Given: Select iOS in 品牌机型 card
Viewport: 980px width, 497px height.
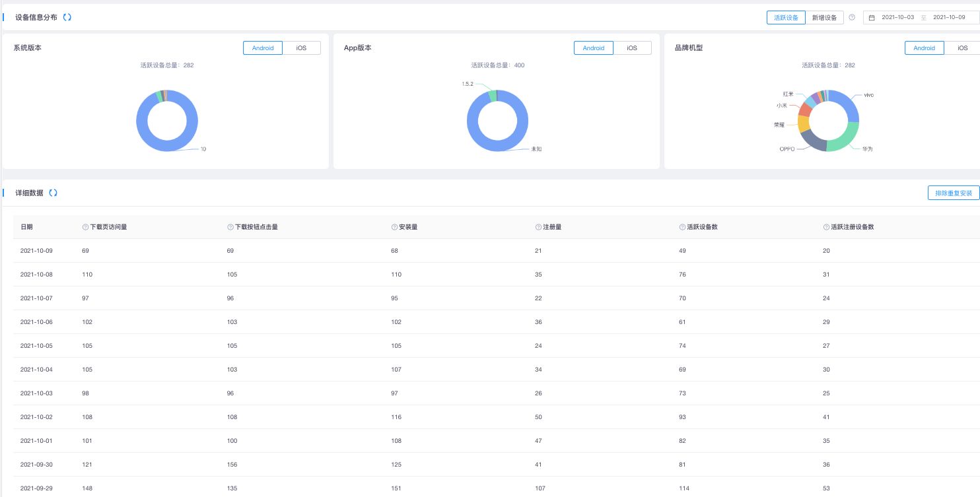Looking at the screenshot, I should (963, 48).
